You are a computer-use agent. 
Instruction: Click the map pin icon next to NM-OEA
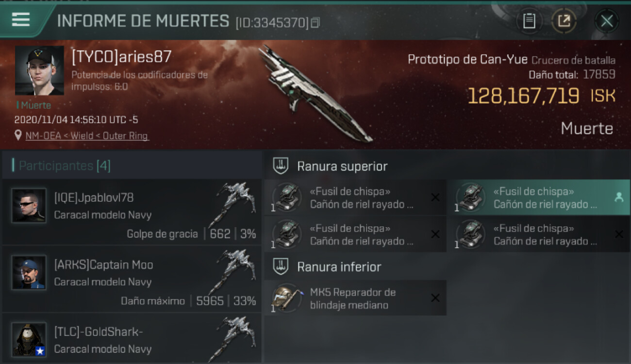click(x=18, y=136)
